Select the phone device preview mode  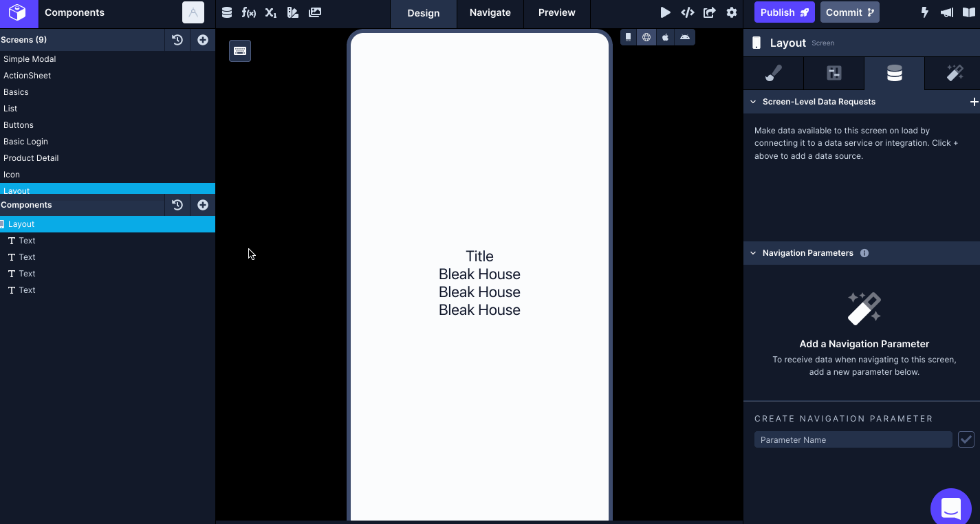628,37
